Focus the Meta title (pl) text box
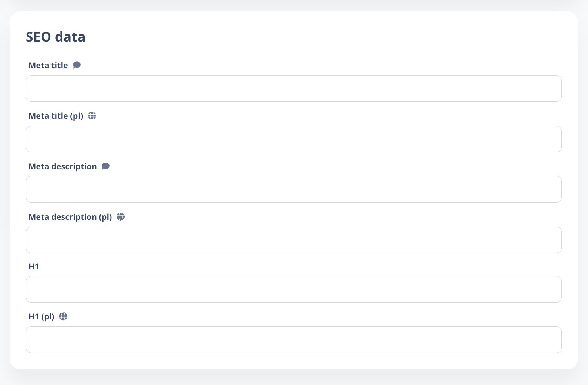Image resolution: width=588 pixels, height=385 pixels. [x=294, y=139]
